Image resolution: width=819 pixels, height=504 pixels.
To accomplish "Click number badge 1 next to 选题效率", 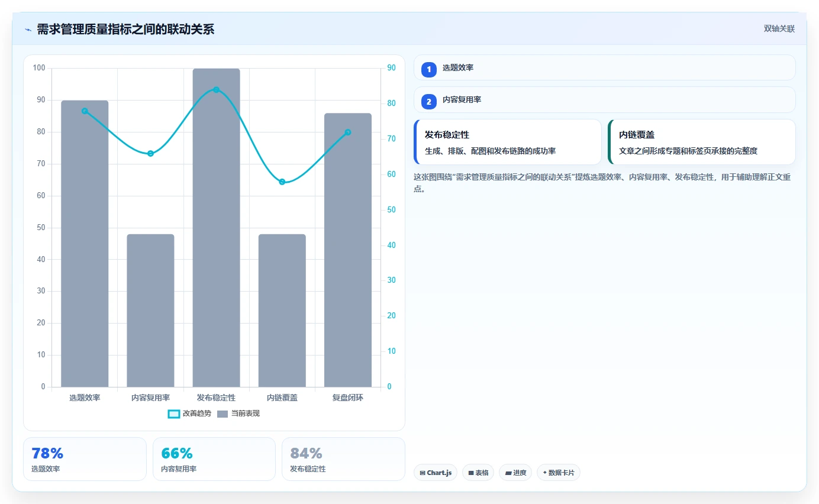I will pos(429,69).
